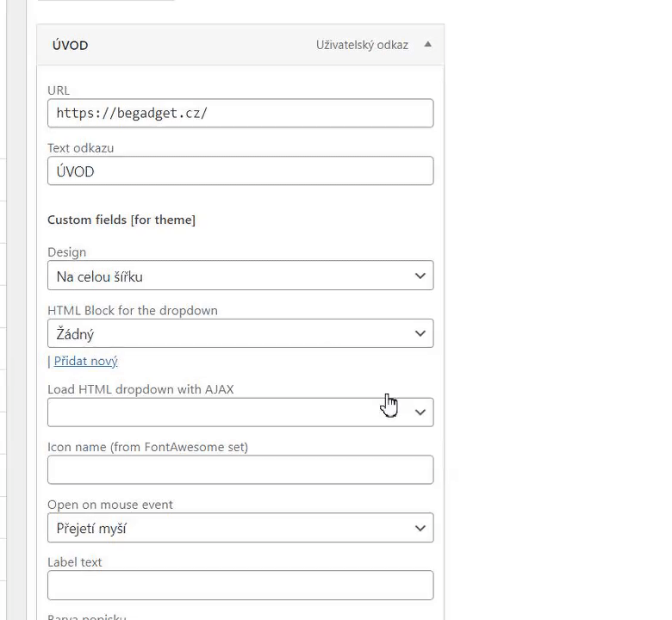672x620 pixels.
Task: Click the Icon name (from FontAwesome set) label
Action: pos(147,447)
